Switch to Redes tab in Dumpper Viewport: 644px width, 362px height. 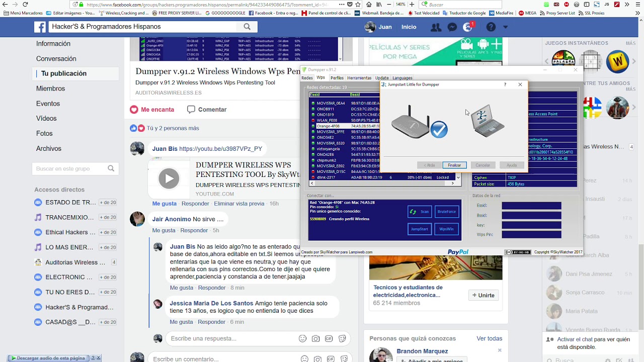307,78
